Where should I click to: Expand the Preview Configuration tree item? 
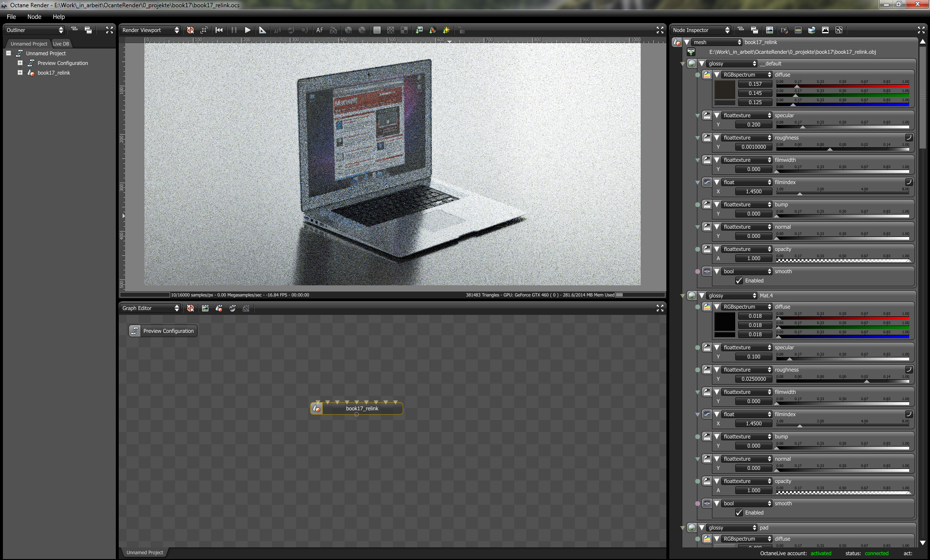[x=20, y=63]
